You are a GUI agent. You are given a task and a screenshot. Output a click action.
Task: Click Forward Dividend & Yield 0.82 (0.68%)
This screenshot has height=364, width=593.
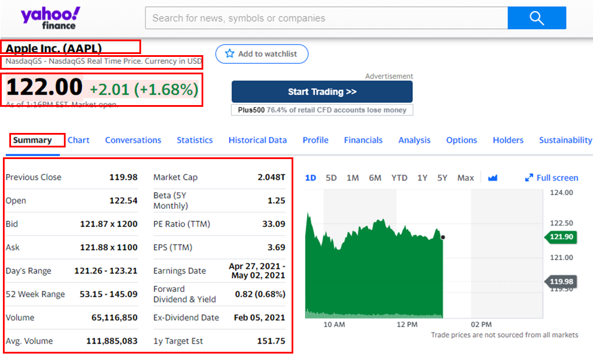260,294
